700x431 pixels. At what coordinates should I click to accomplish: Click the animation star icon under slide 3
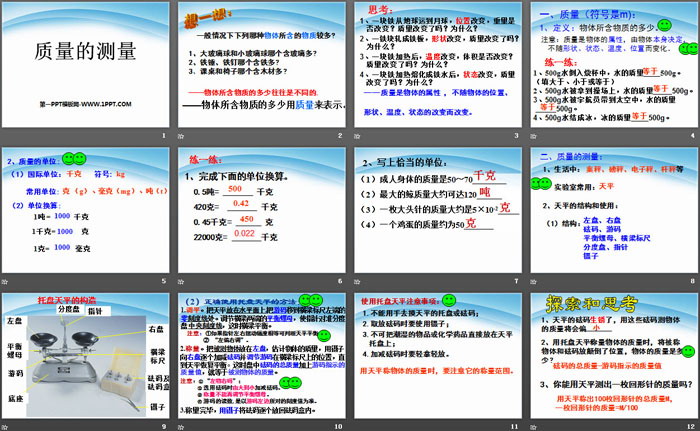point(357,136)
